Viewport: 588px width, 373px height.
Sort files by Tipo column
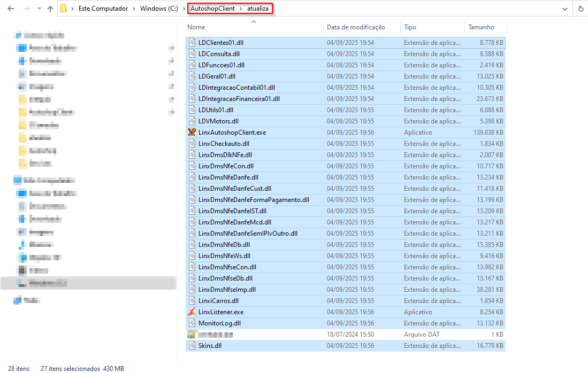(410, 27)
